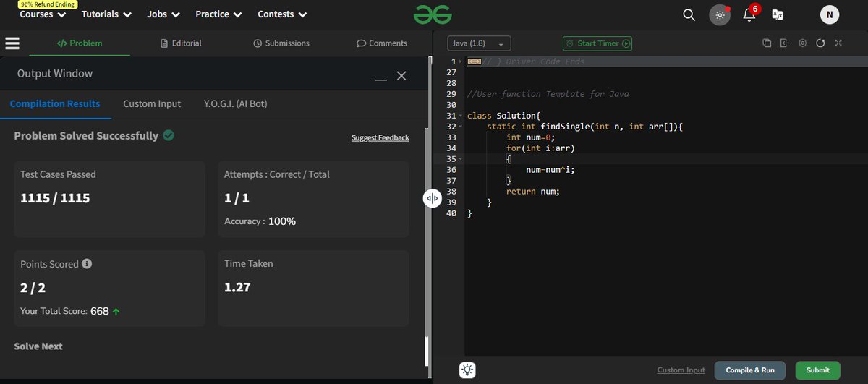Image resolution: width=868 pixels, height=384 pixels.
Task: Minimize the Output Window
Action: tap(381, 80)
